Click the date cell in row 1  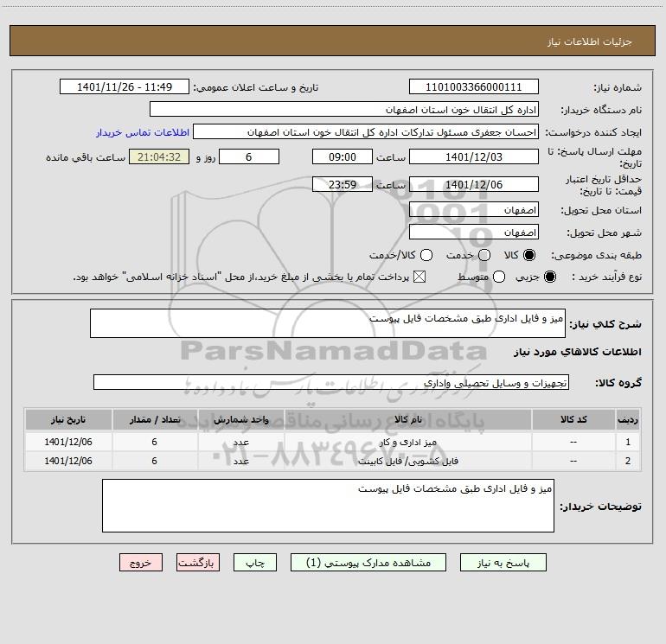point(68,442)
